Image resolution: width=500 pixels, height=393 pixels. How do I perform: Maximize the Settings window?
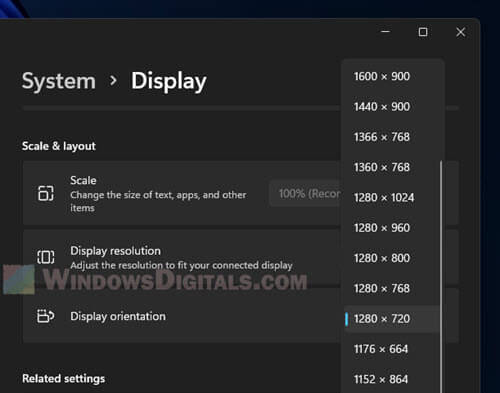(423, 32)
